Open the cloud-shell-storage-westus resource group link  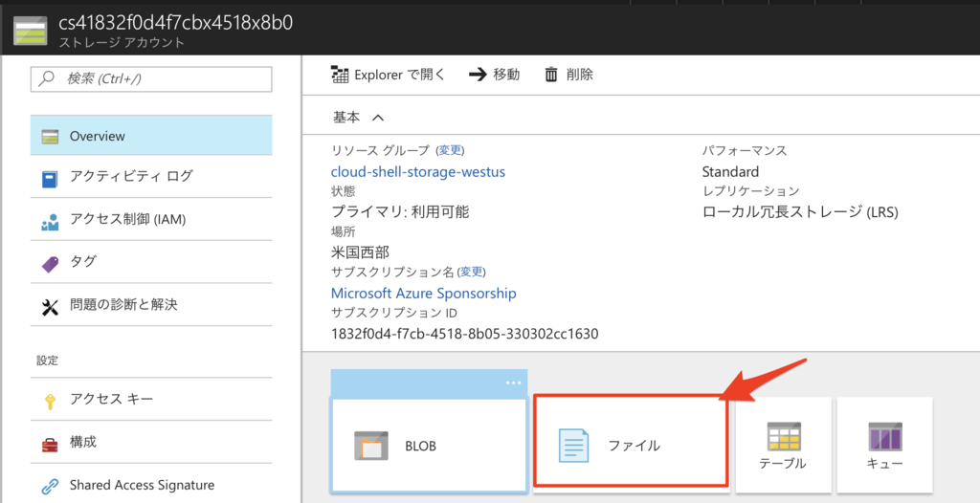click(417, 172)
